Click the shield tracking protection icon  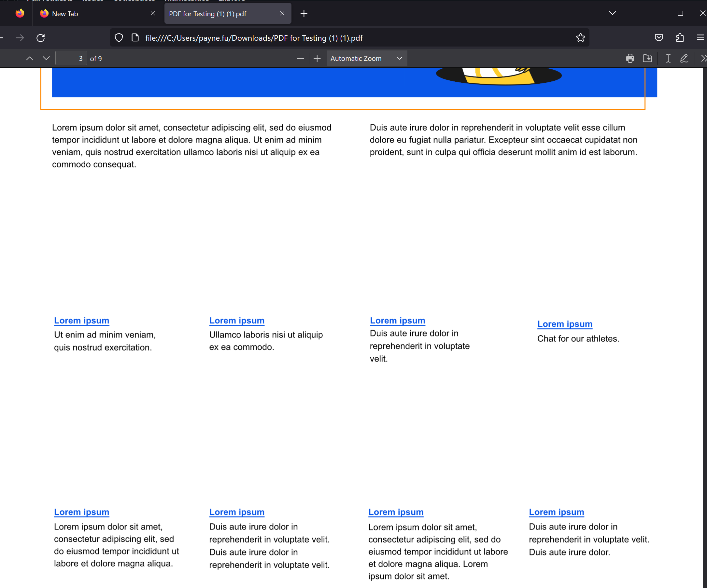pyautogui.click(x=119, y=38)
